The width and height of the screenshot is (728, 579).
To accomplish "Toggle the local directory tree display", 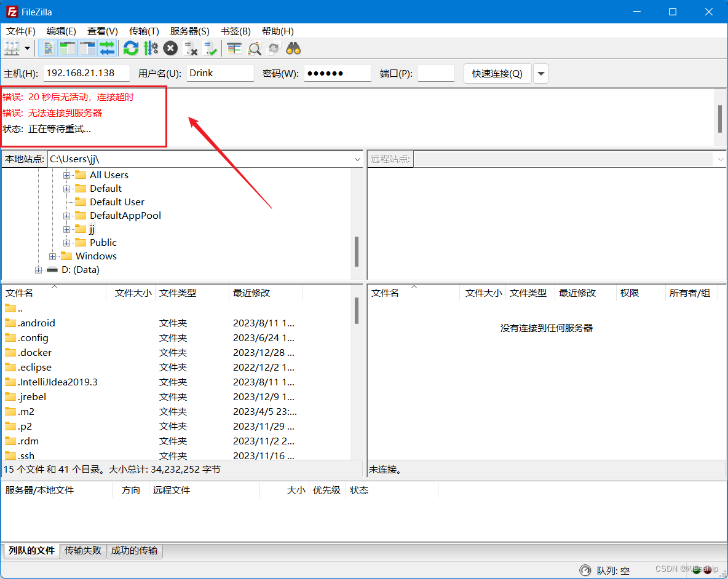I will click(67, 48).
